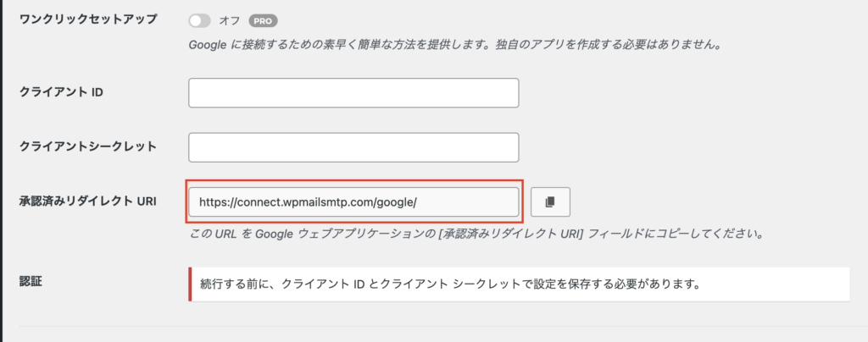Toggle the ワンクリックセットアップ switch
The height and width of the screenshot is (342, 868).
200,21
